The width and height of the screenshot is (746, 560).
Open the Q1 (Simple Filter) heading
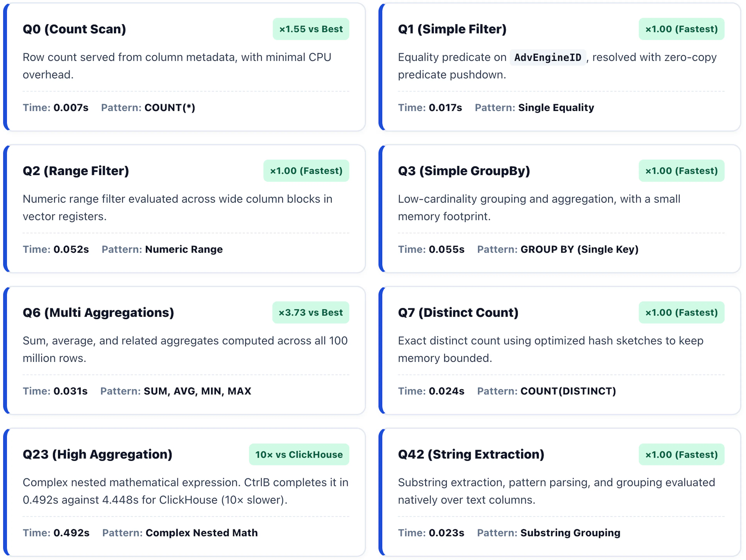(452, 29)
